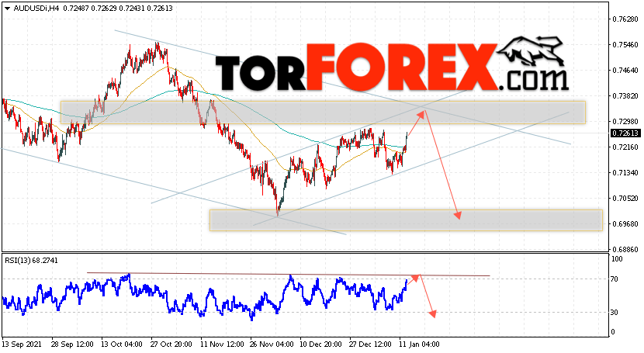
Task: Select price axis value 0.68860
Action: [625, 250]
